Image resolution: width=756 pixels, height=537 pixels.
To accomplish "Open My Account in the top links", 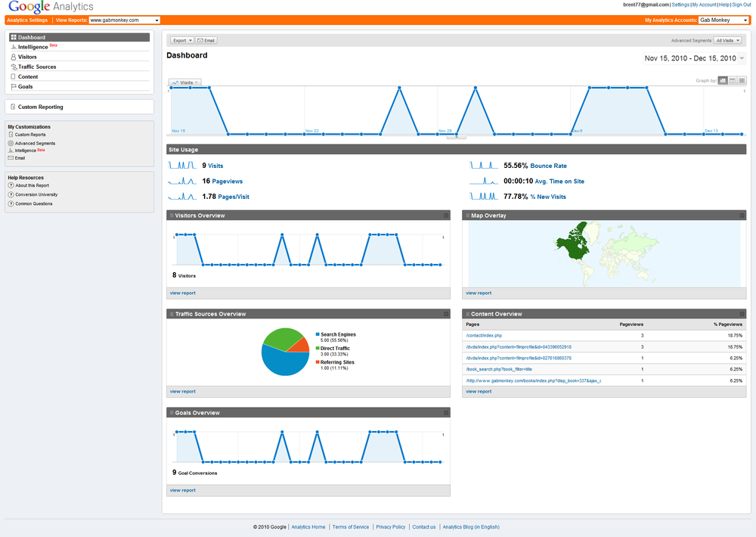I will click(705, 5).
